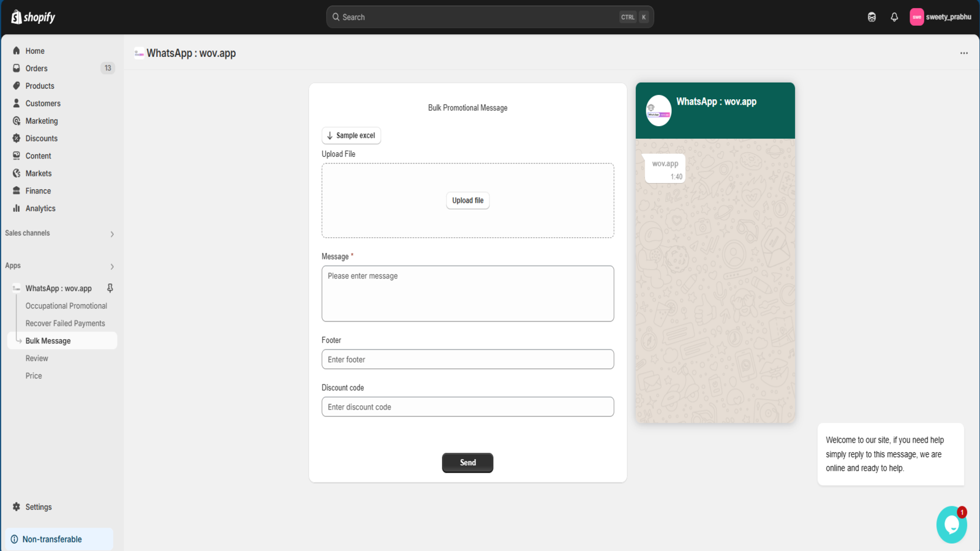Viewport: 980px width, 551px height.
Task: Click the Orders icon in the sidebar
Action: [17, 68]
